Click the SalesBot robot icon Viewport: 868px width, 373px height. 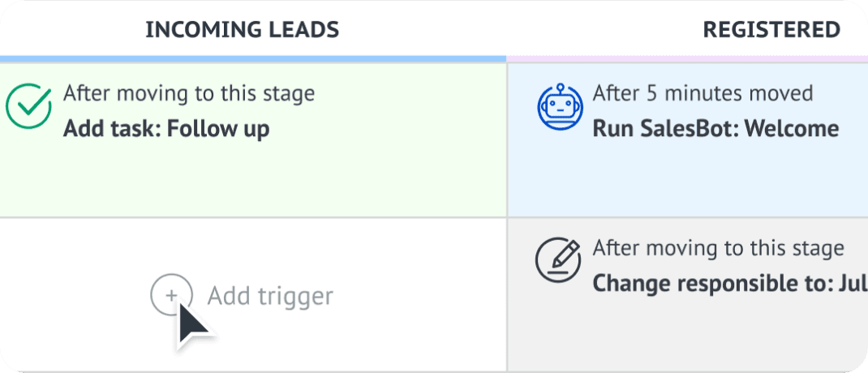[560, 107]
